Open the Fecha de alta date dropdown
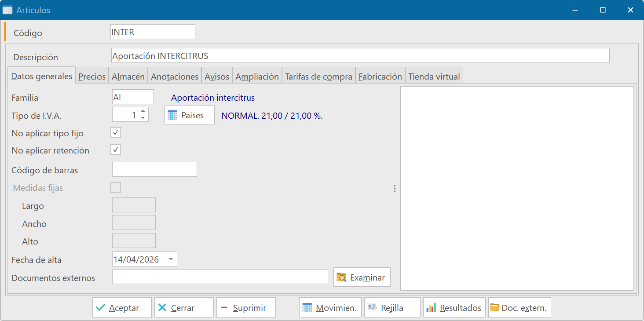The width and height of the screenshot is (644, 321). click(x=171, y=259)
